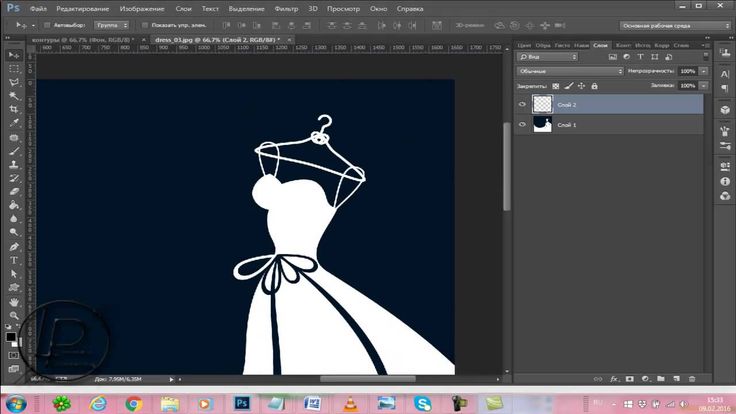Click the foreground color swatch
Image resolution: width=736 pixels, height=414 pixels.
click(11, 337)
